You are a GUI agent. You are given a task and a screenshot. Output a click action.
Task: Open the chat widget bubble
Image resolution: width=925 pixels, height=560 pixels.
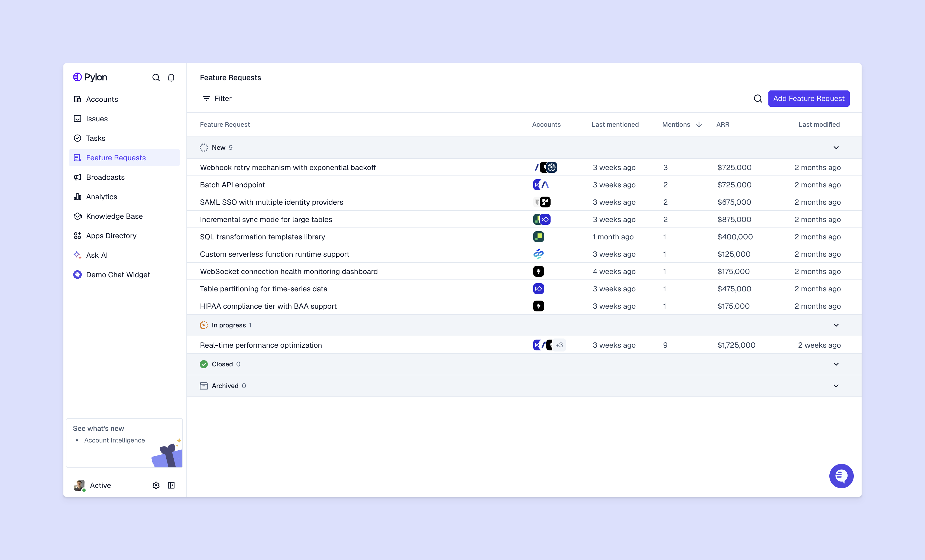click(841, 476)
